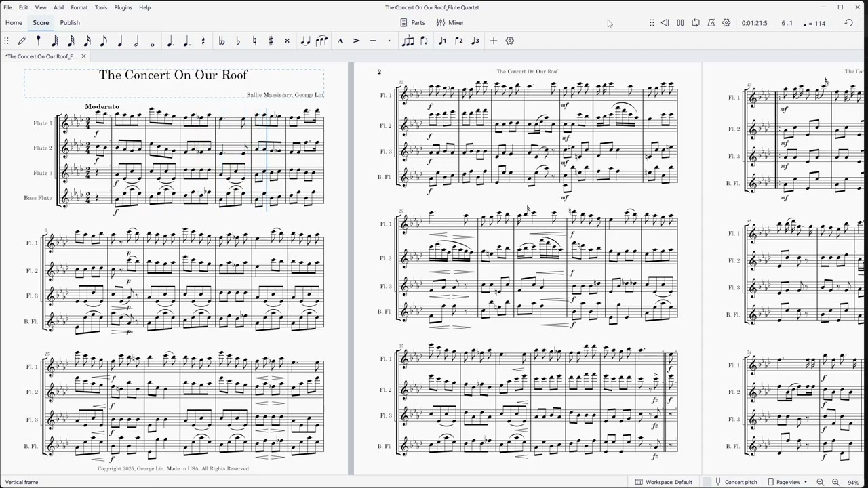
Task: Open the File menu
Action: click(7, 7)
